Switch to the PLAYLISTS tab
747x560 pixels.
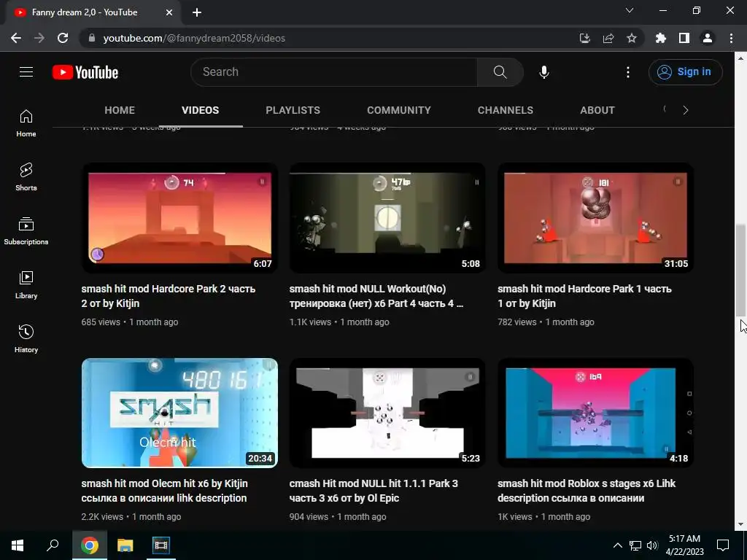(x=293, y=110)
